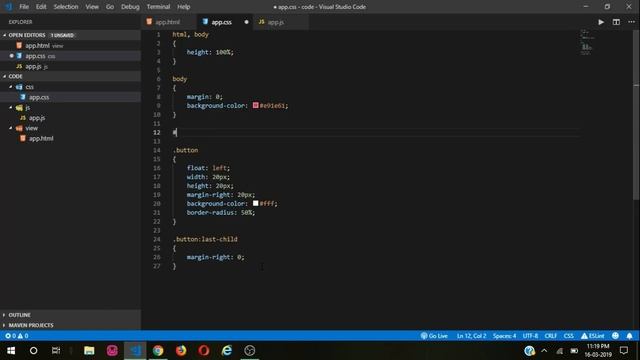Open Firefox from the taskbar

(181, 351)
